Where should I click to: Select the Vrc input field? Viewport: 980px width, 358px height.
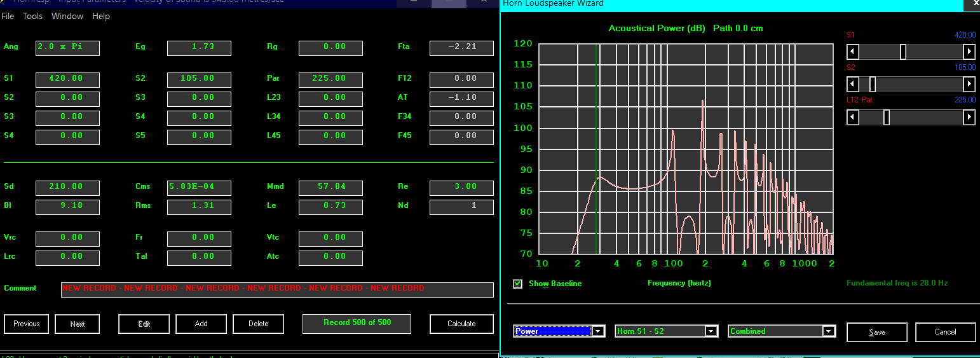pyautogui.click(x=67, y=238)
